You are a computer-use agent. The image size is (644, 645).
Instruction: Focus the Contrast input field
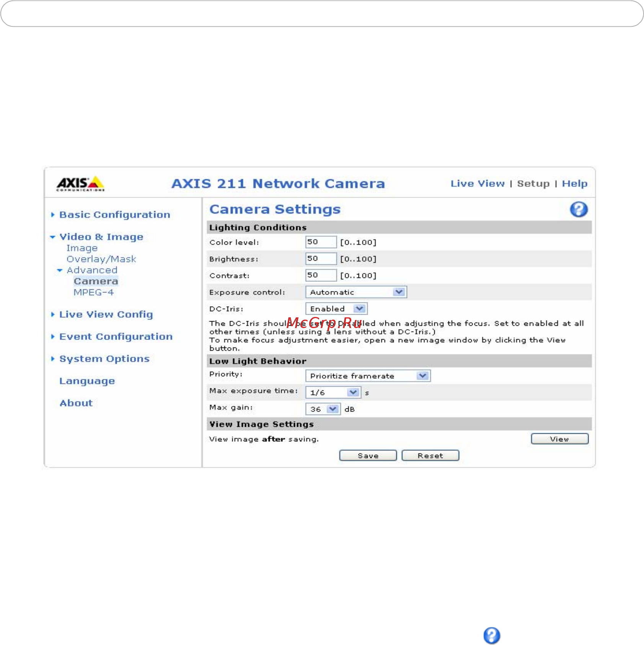click(321, 275)
